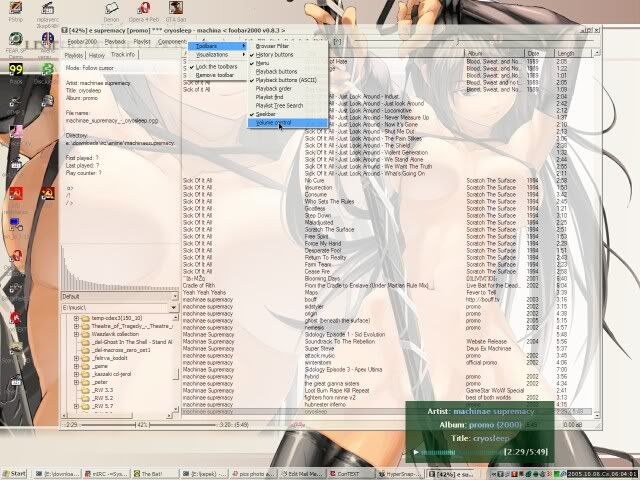
Task: Switch to ConTEXT taskbar button
Action: (351, 474)
